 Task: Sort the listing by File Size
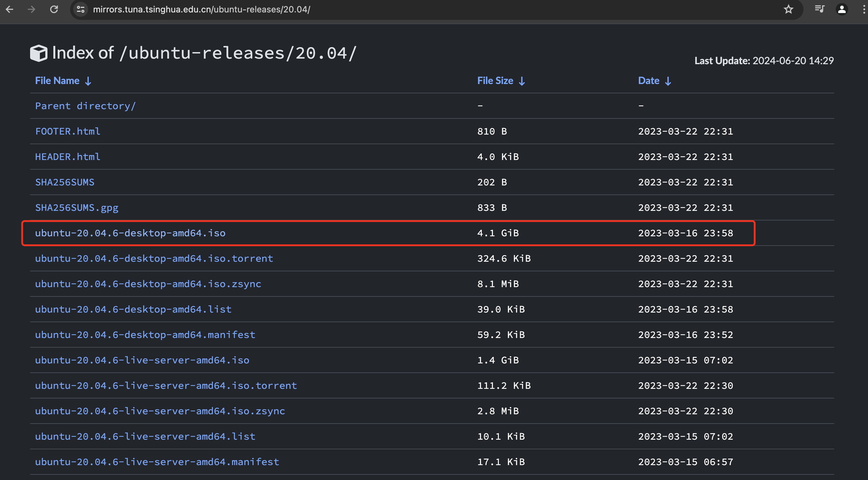pos(501,81)
